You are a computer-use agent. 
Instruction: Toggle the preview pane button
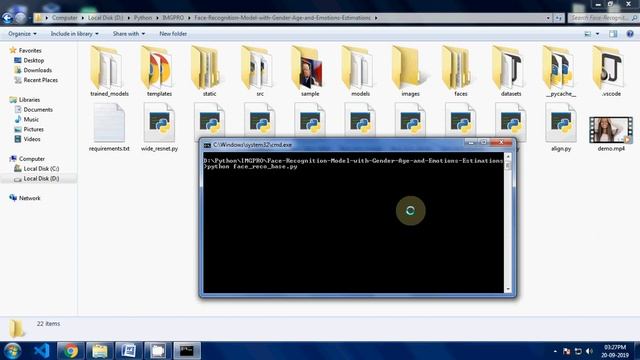pos(613,34)
